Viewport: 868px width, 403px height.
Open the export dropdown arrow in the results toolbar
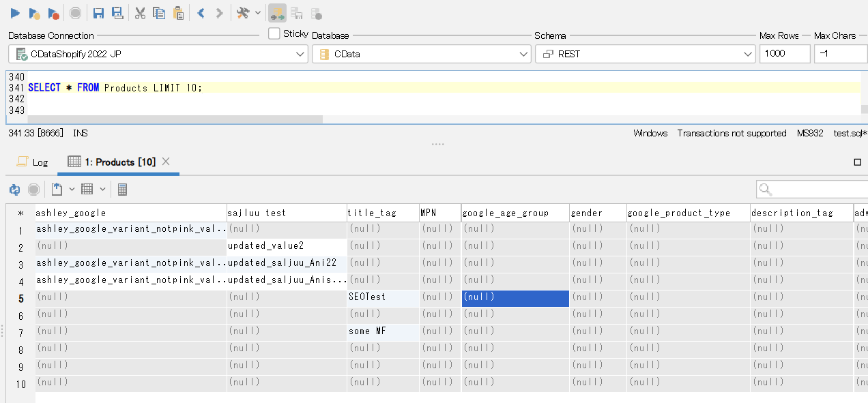[72, 190]
